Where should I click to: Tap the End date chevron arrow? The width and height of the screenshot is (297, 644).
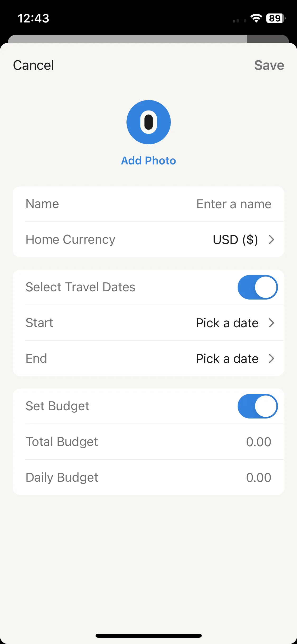[271, 358]
